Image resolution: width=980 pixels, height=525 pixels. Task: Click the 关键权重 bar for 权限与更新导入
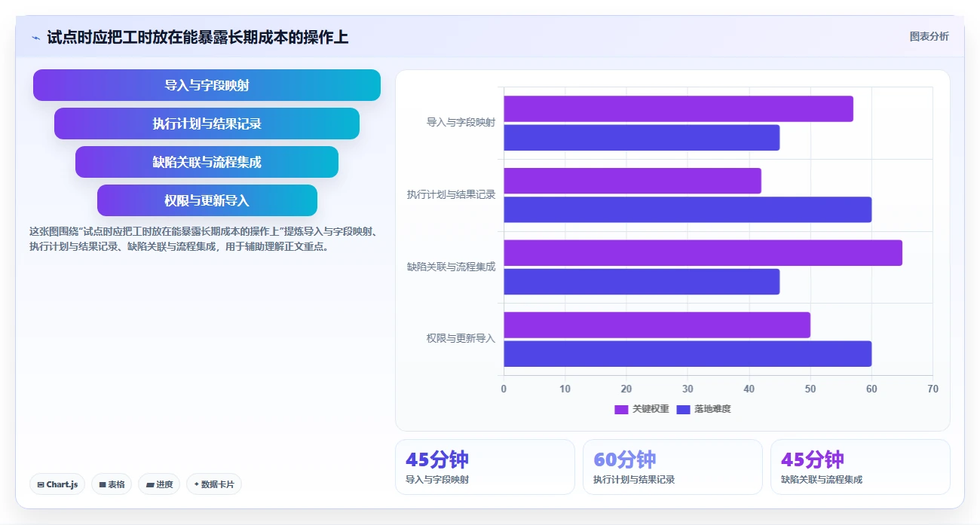pyautogui.click(x=657, y=325)
